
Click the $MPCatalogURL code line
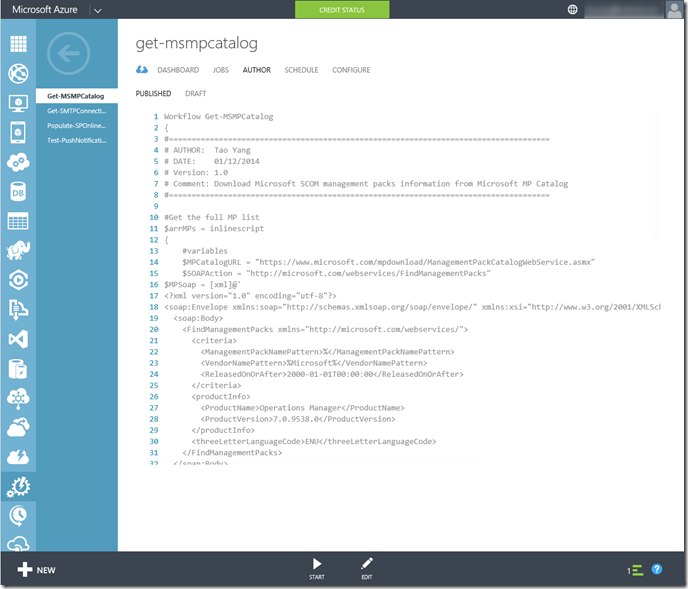click(389, 262)
